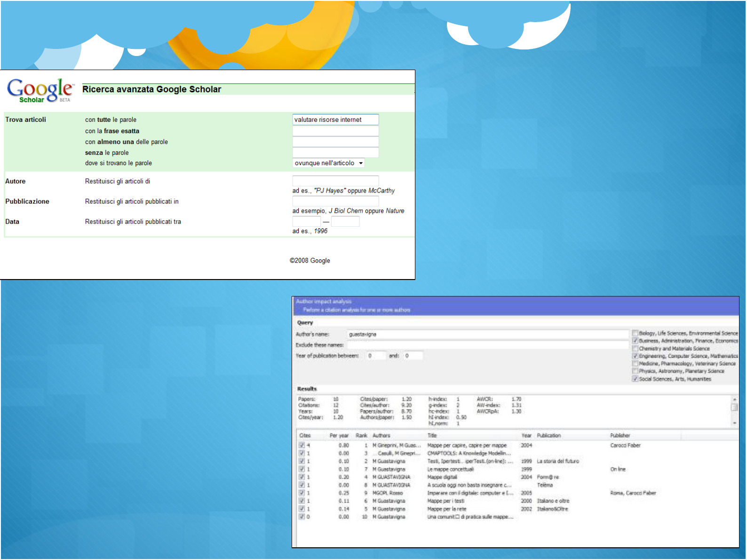Image resolution: width=747 pixels, height=560 pixels.
Task: Sort results by Year column header
Action: click(x=527, y=436)
